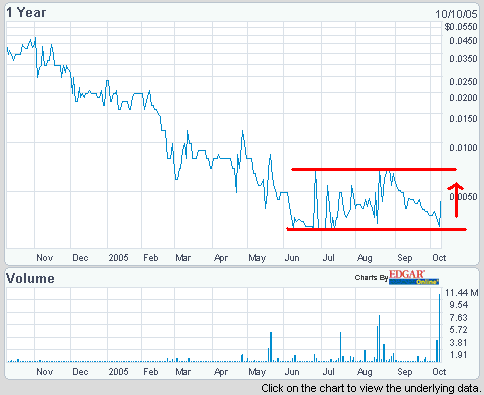Image resolution: width=484 pixels, height=395 pixels.
Task: Click the 0.0350 price axis label
Action: coord(463,59)
